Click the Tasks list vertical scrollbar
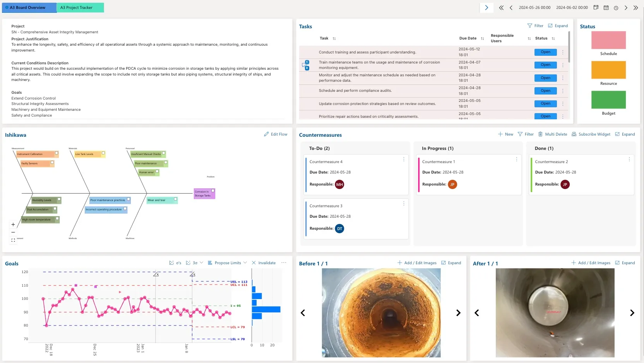The width and height of the screenshot is (644, 363). point(569,47)
